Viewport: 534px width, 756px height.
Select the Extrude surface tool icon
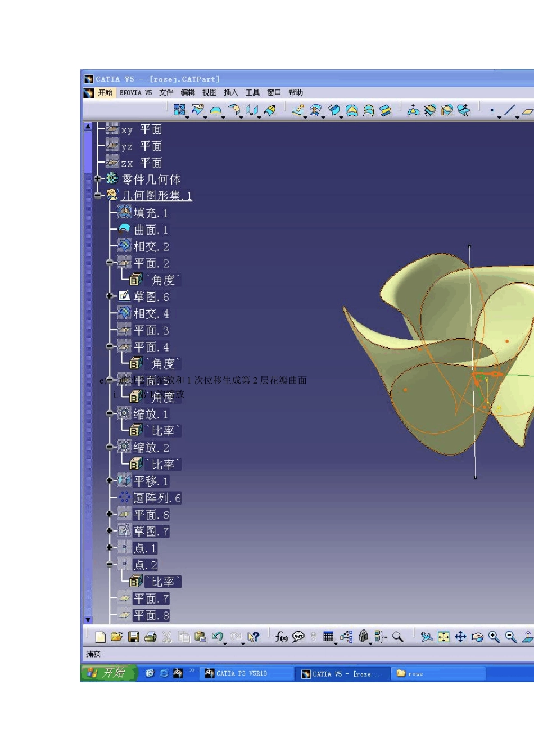click(298, 110)
